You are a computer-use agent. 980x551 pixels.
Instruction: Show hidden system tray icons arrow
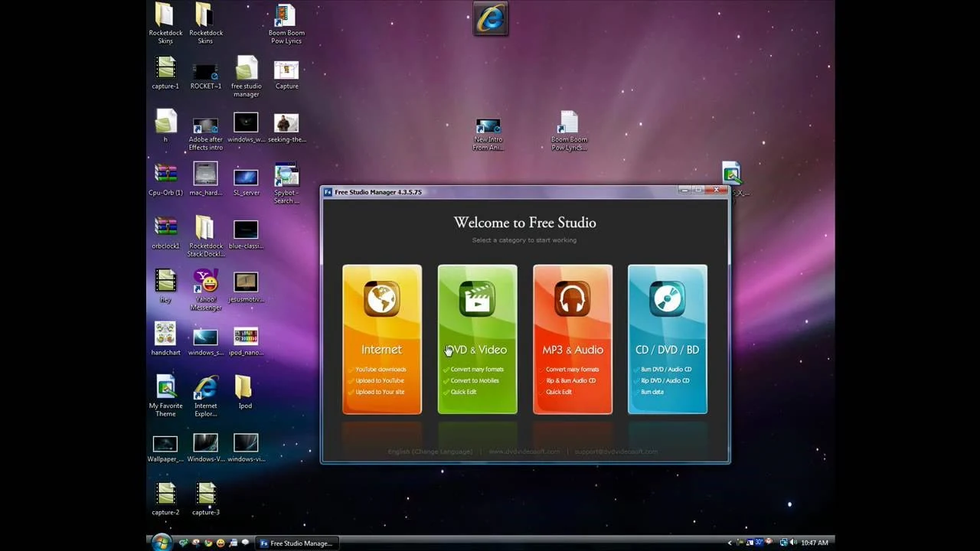729,543
